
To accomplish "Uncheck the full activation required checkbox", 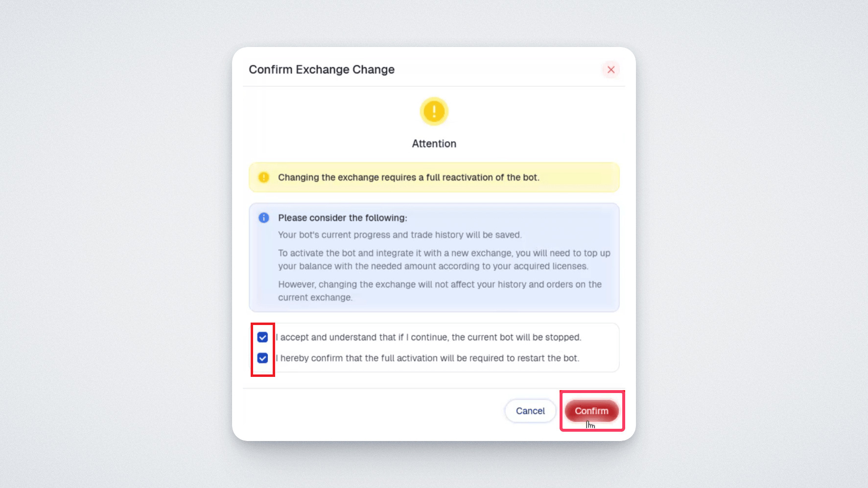I will (263, 358).
